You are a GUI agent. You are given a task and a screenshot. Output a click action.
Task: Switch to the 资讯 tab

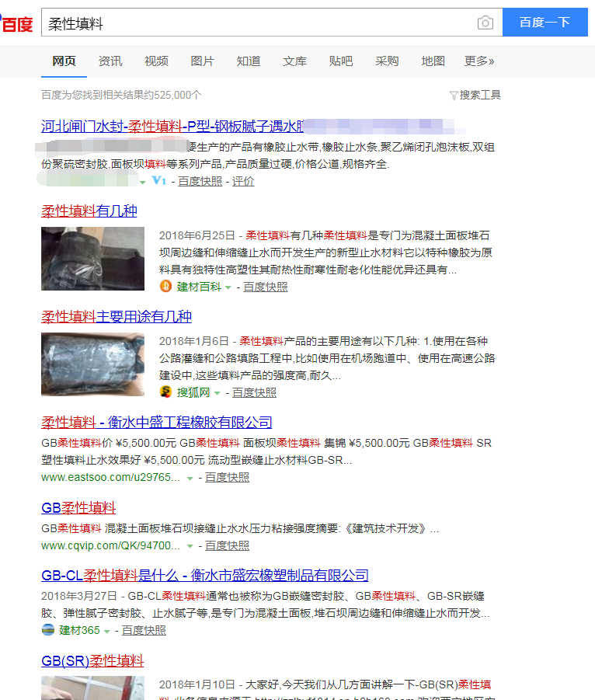[110, 61]
